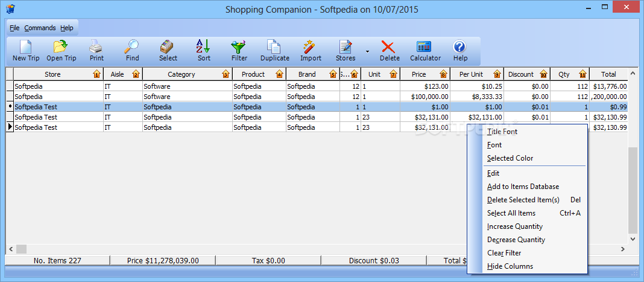Click the sort arrow in Per Unit column header
Viewport: 644px width, 282px height.
click(497, 74)
